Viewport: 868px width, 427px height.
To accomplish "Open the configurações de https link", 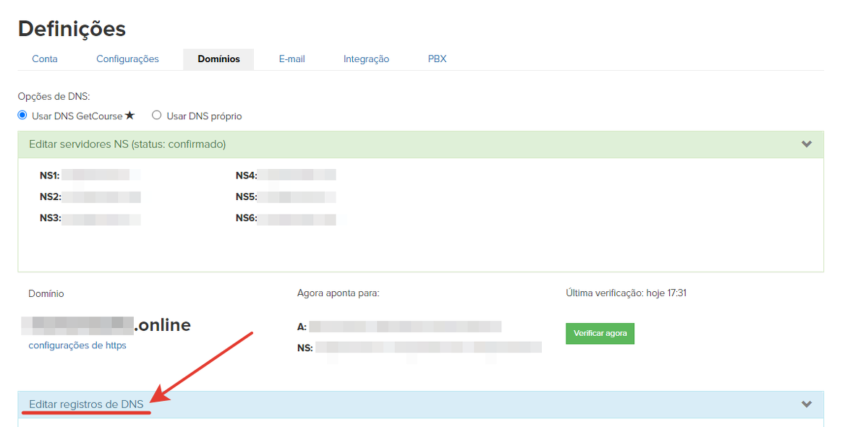I will 77,345.
